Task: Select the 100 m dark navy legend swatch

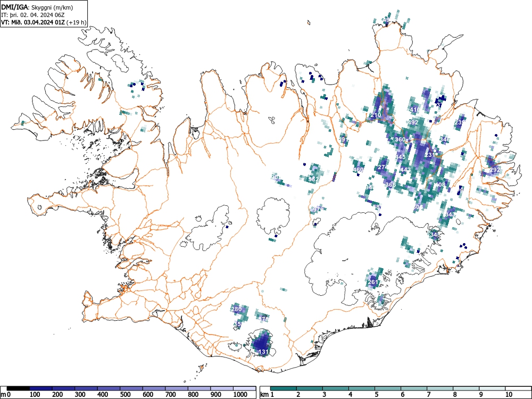Action: 41,388
